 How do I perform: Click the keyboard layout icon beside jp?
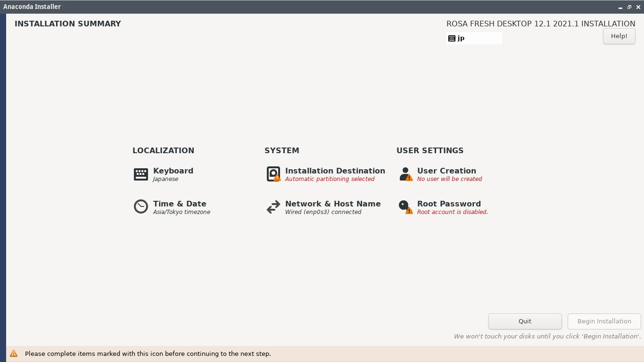(x=452, y=38)
